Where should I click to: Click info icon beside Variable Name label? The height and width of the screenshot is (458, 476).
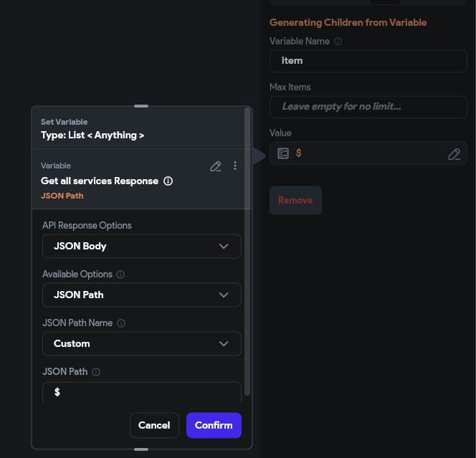click(x=338, y=42)
